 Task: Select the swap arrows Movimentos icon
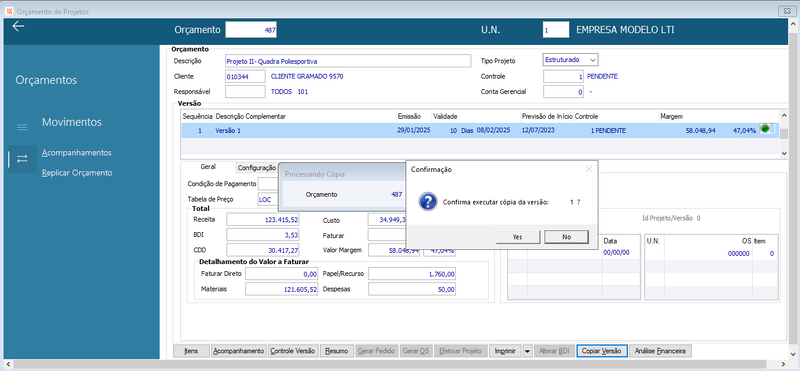22,159
